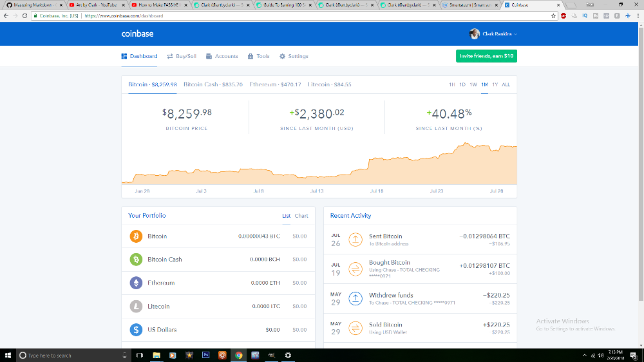Open the Task View taskbar icon
The height and width of the screenshot is (362, 644).
click(140, 355)
